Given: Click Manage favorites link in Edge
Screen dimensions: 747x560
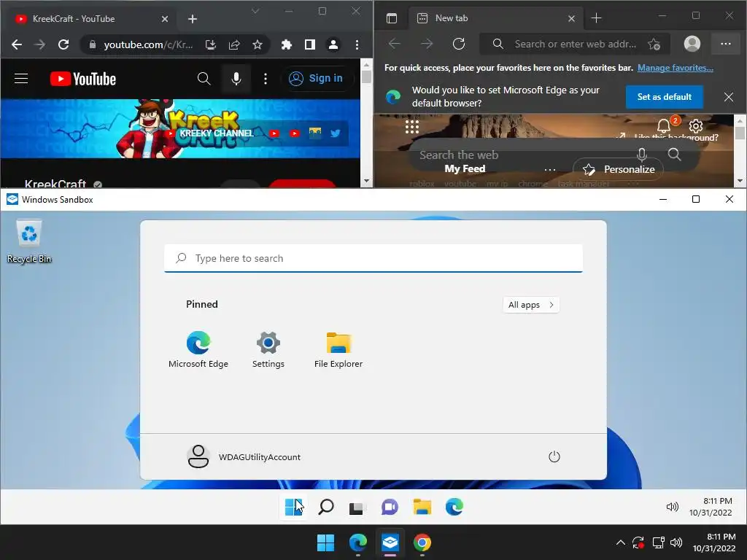Looking at the screenshot, I should point(675,68).
